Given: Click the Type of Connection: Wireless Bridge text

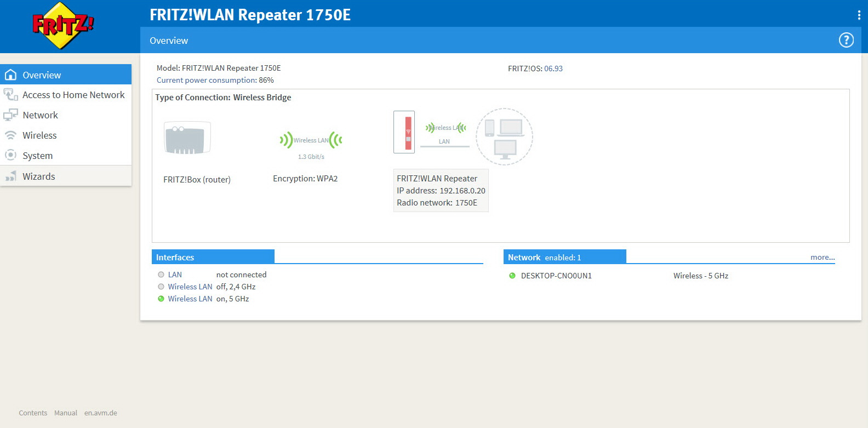Looking at the screenshot, I should (223, 98).
